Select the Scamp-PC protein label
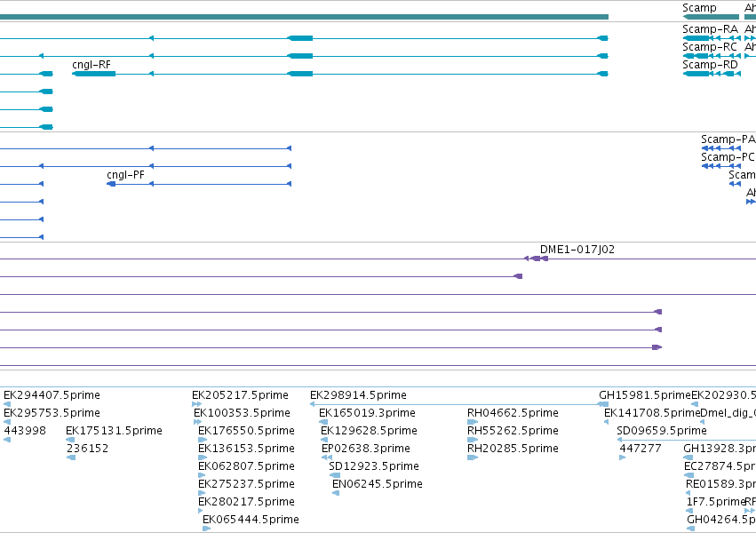Image resolution: width=756 pixels, height=533 pixels. [x=728, y=157]
